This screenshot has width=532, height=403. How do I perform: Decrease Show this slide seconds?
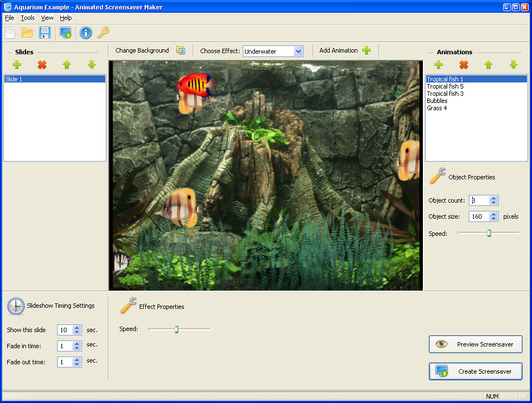[x=77, y=332]
